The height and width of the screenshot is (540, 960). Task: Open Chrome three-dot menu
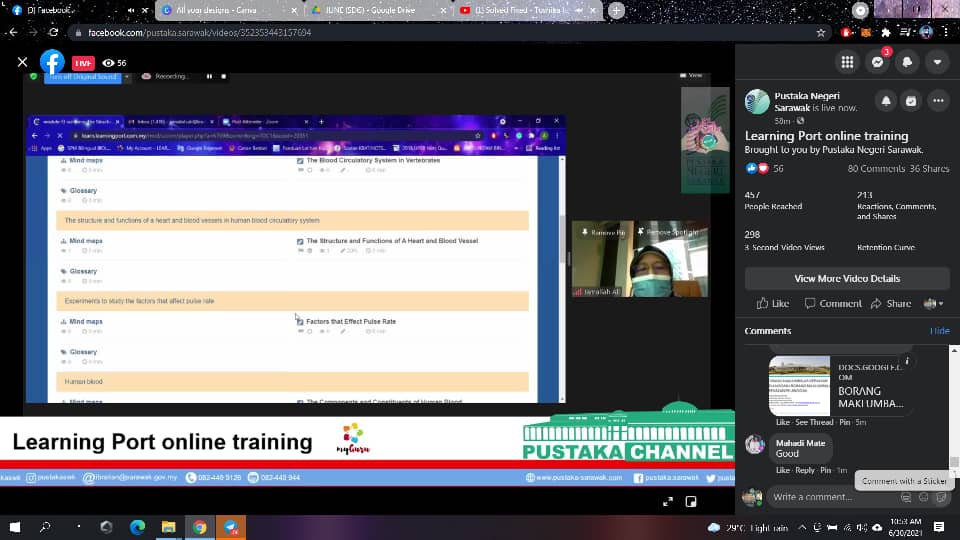[946, 32]
